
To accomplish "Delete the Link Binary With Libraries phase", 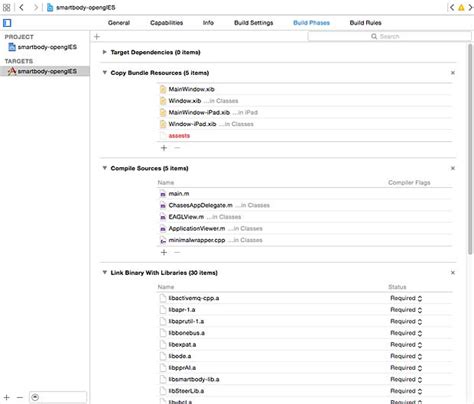I will [453, 273].
